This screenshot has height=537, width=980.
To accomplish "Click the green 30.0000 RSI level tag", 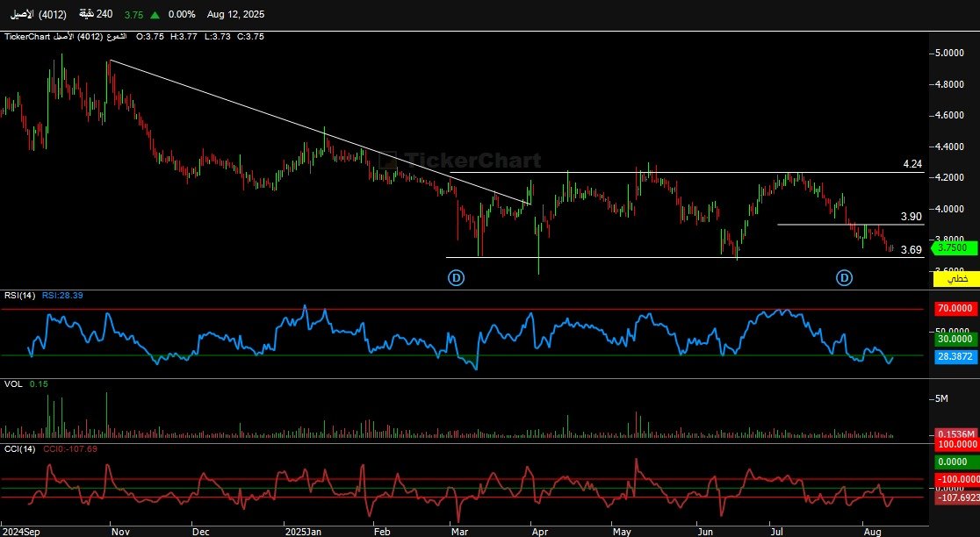I will [x=956, y=339].
